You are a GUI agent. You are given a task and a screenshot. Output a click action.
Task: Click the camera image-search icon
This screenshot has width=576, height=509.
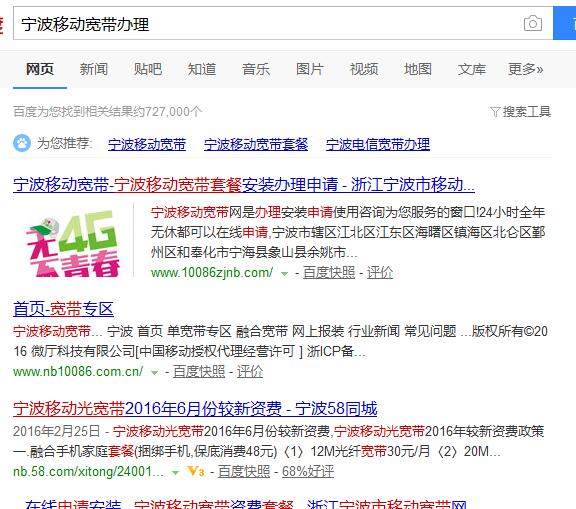[533, 24]
